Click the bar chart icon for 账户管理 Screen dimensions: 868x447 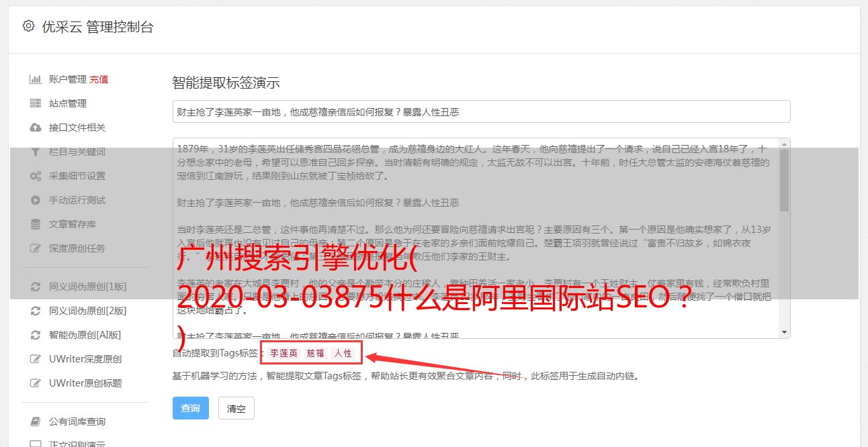point(36,79)
